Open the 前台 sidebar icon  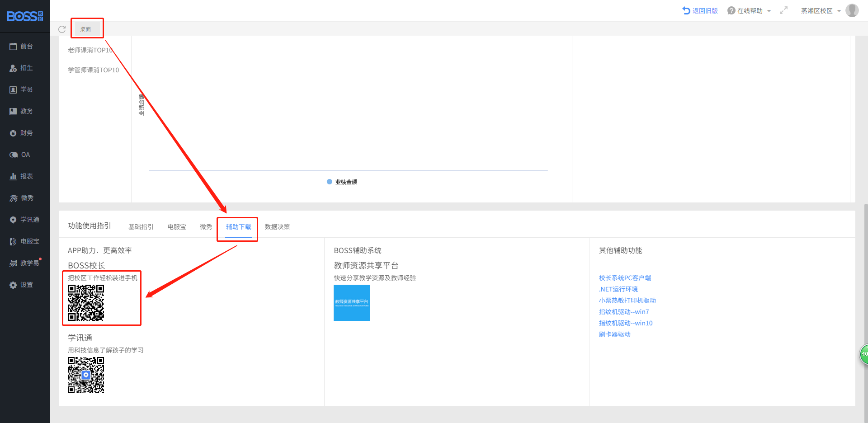point(13,46)
